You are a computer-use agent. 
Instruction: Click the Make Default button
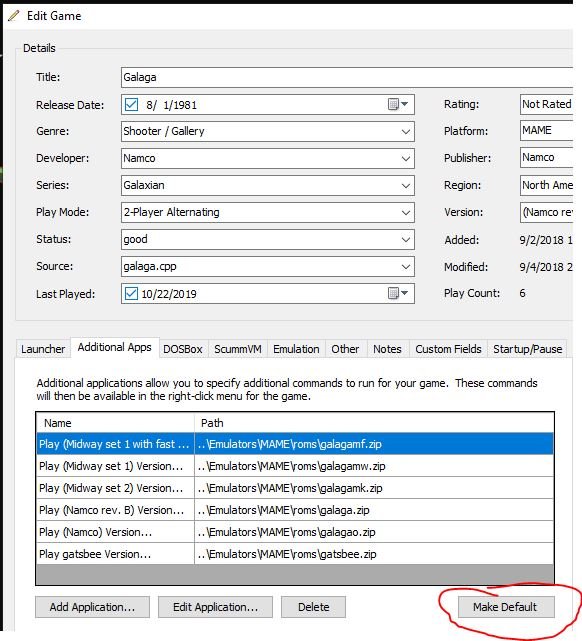[506, 607]
